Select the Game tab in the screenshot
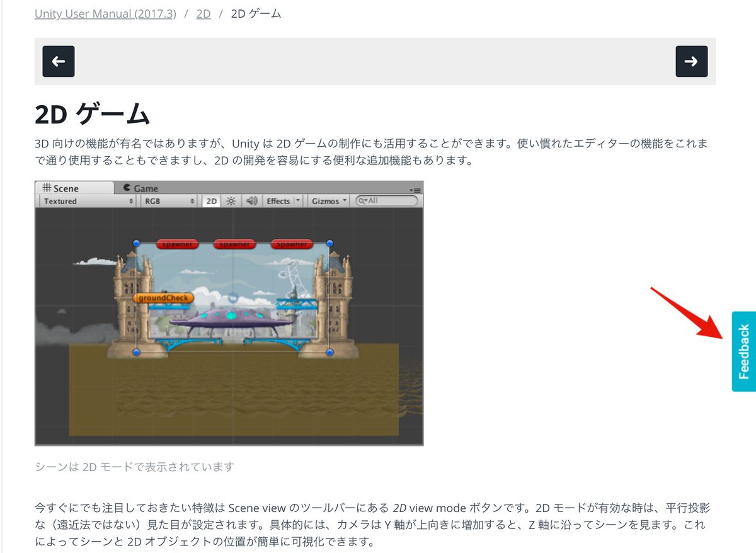This screenshot has width=756, height=553. pos(140,188)
